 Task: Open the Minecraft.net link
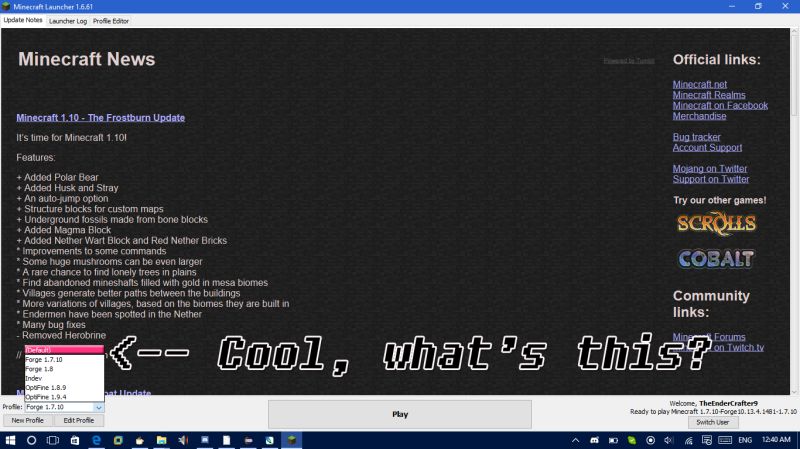point(699,84)
